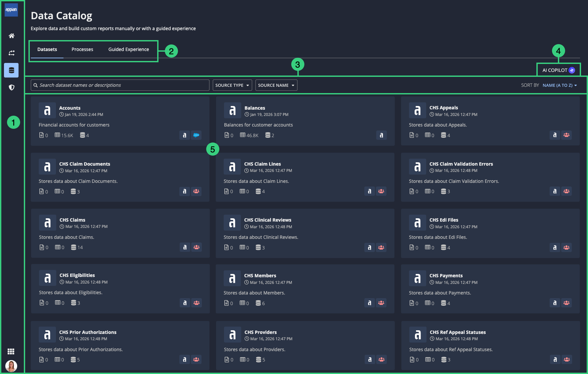Screen dimensions: 588x374
Task: Open the Accounts dataset title
Action: click(70, 108)
